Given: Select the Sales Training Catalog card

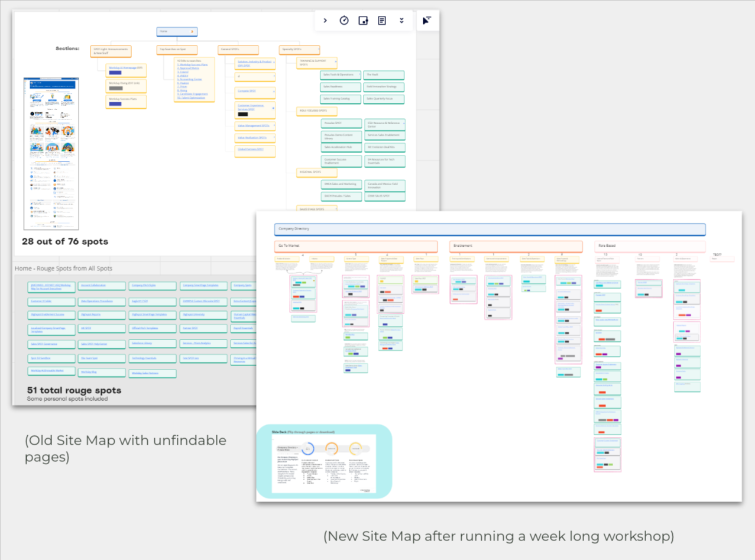Looking at the screenshot, I should [x=341, y=99].
